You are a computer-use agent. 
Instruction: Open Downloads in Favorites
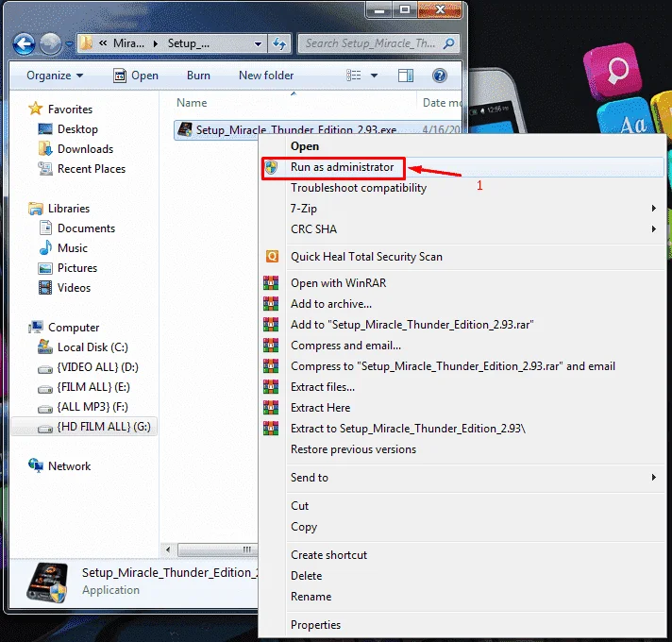tap(85, 149)
